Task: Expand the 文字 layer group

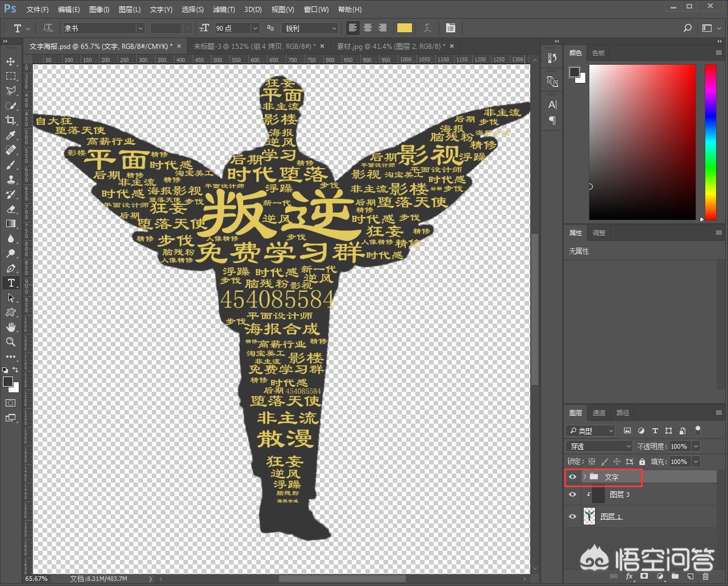Action: click(584, 477)
